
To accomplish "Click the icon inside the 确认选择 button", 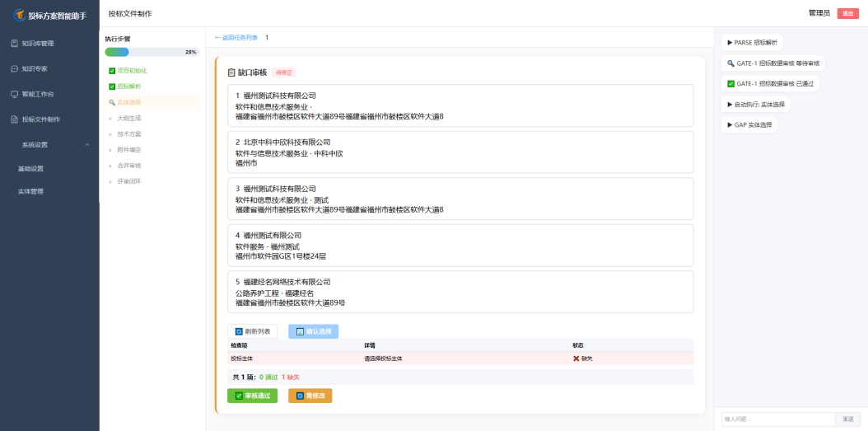I will [x=300, y=331].
